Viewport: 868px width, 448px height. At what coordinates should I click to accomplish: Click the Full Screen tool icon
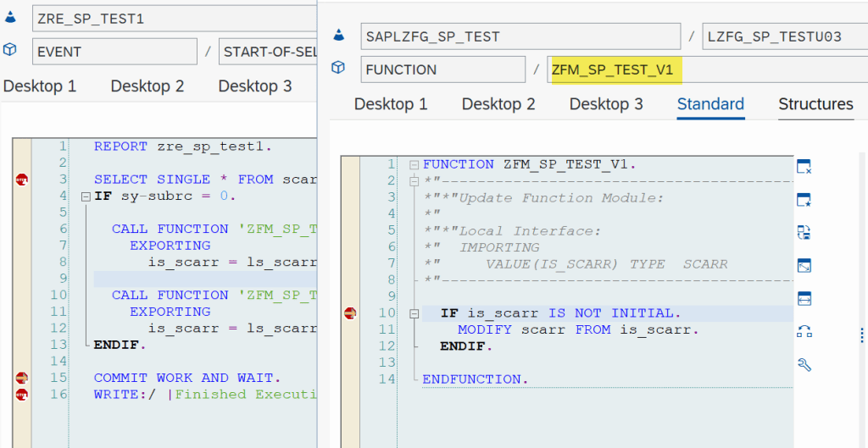click(804, 265)
